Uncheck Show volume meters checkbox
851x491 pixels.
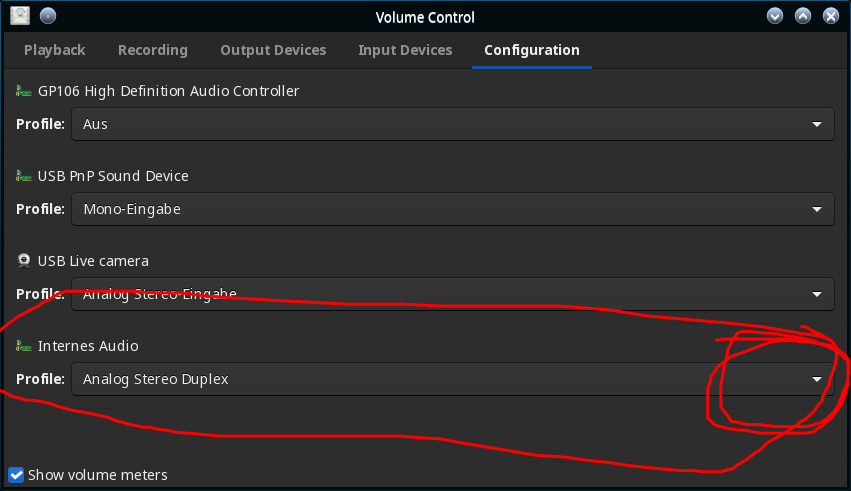pyautogui.click(x=16, y=475)
